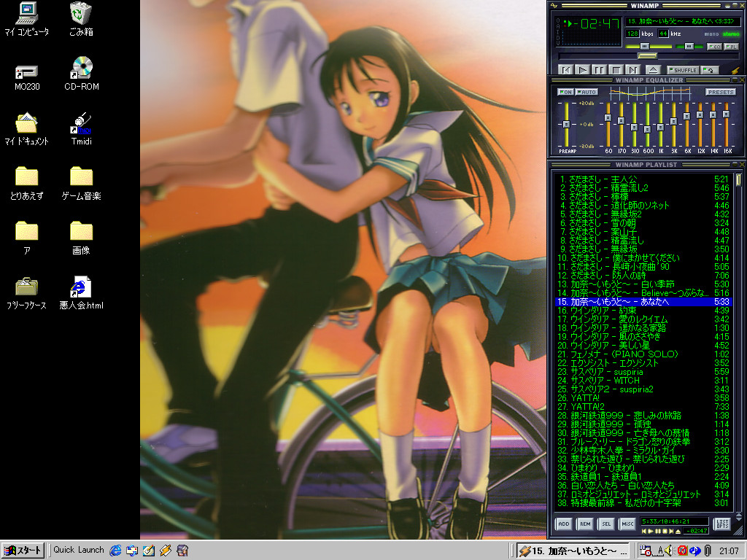Select playlist track 26. YATTA!
Image resolution: width=747 pixels, height=560 pixels.
(643, 397)
